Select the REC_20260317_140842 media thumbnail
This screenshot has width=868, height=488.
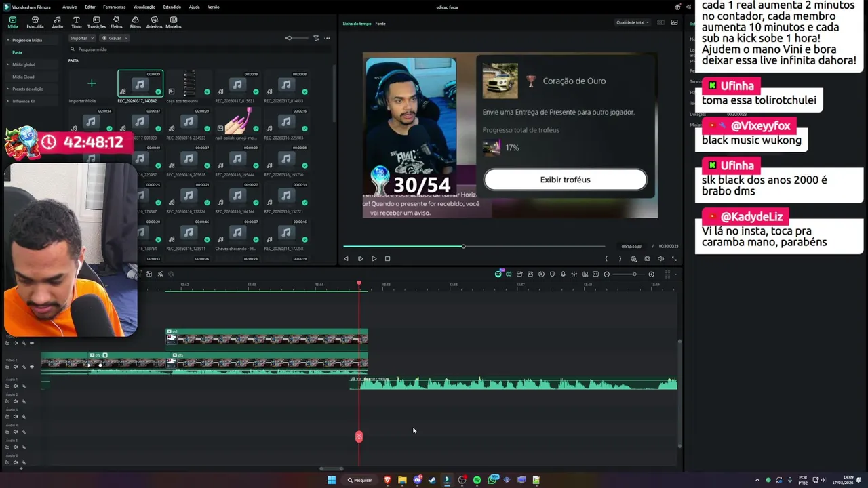[x=140, y=84]
